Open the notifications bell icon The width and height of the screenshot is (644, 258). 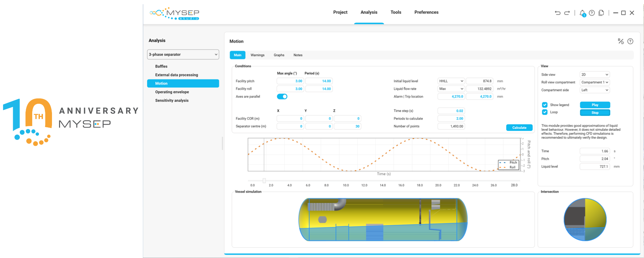tap(583, 13)
